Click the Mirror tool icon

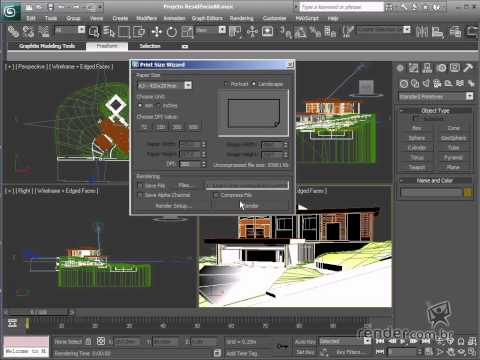[422, 32]
